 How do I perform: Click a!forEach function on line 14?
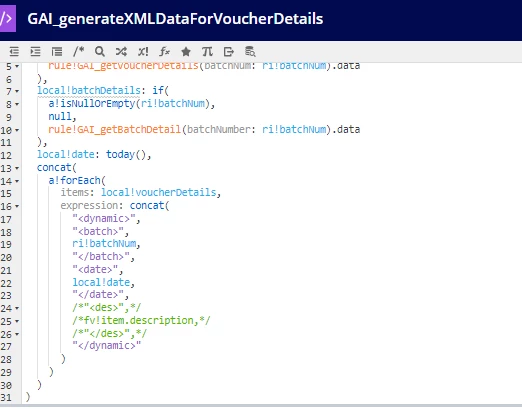tap(74, 180)
